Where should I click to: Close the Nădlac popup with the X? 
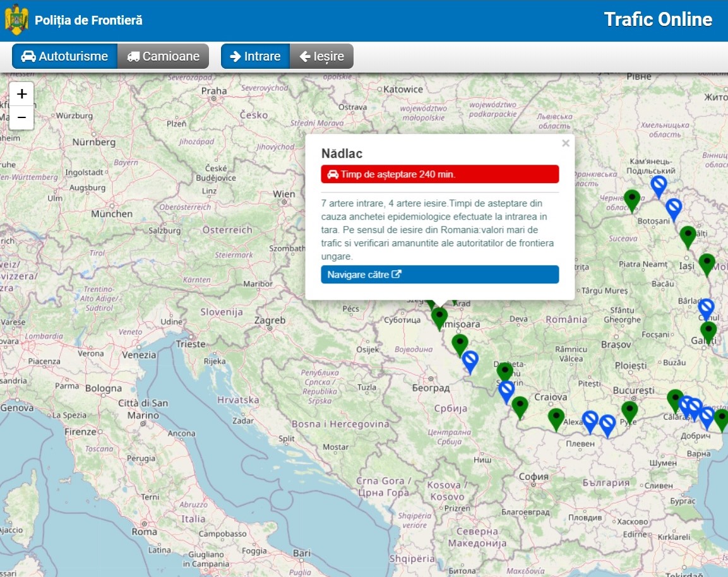click(x=565, y=144)
